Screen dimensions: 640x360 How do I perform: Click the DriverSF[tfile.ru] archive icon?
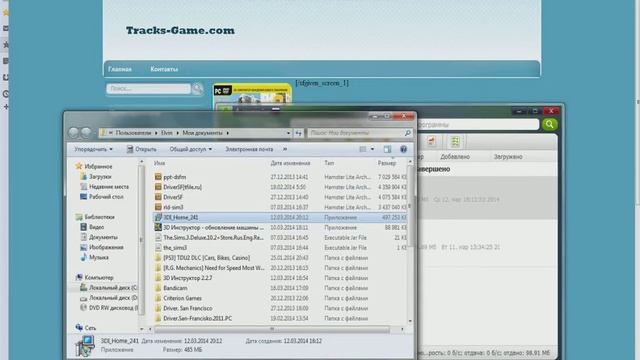(158, 187)
